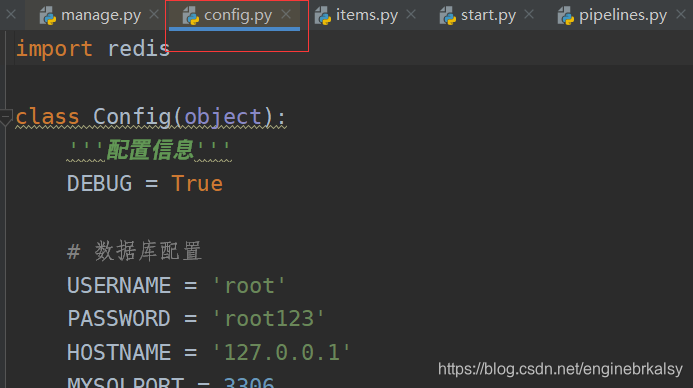The height and width of the screenshot is (388, 693).
Task: Close the manage.py tab
Action: pyautogui.click(x=154, y=15)
